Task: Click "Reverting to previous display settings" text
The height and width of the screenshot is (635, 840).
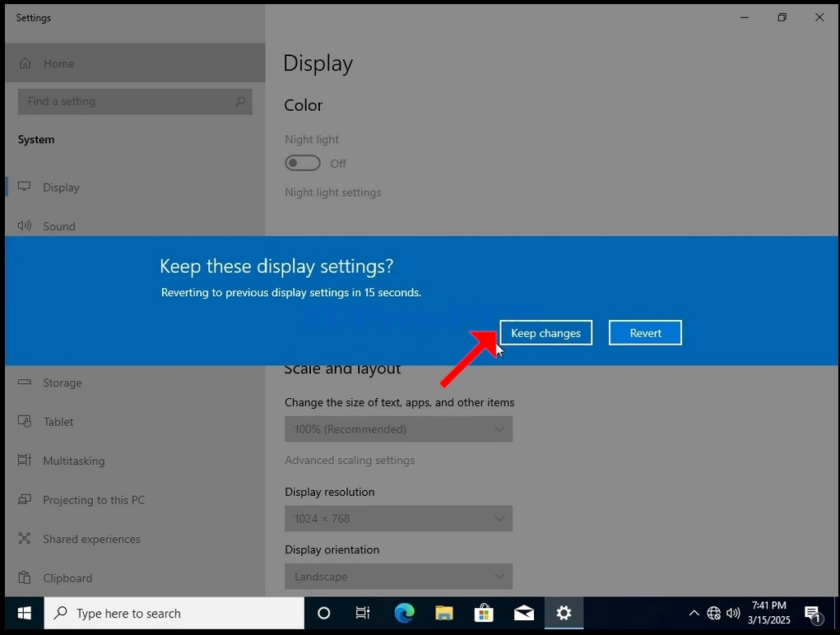Action: (x=291, y=292)
